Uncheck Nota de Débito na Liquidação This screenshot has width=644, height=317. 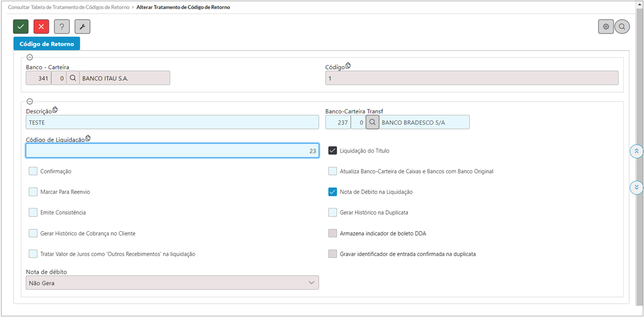[333, 192]
